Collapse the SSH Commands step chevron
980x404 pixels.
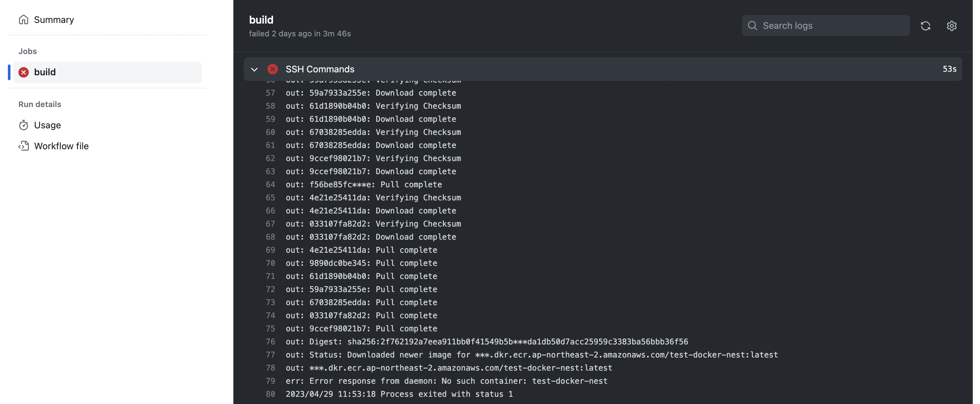254,69
